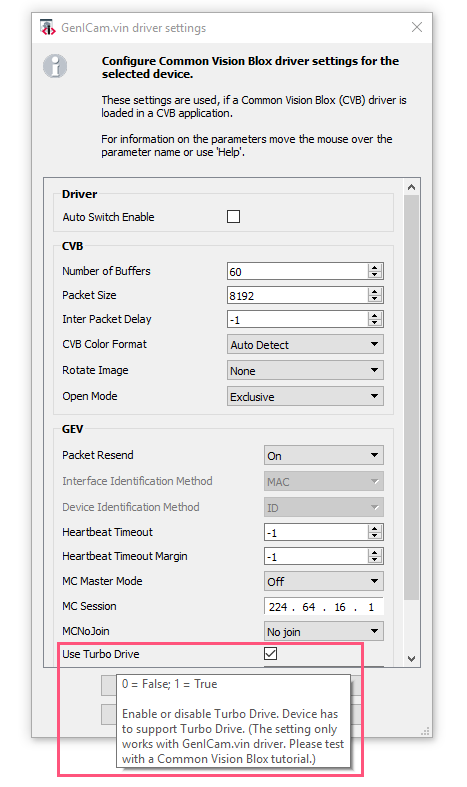This screenshot has height=787, width=467.
Task: Expand the MC Master Mode dropdown
Action: click(x=324, y=581)
